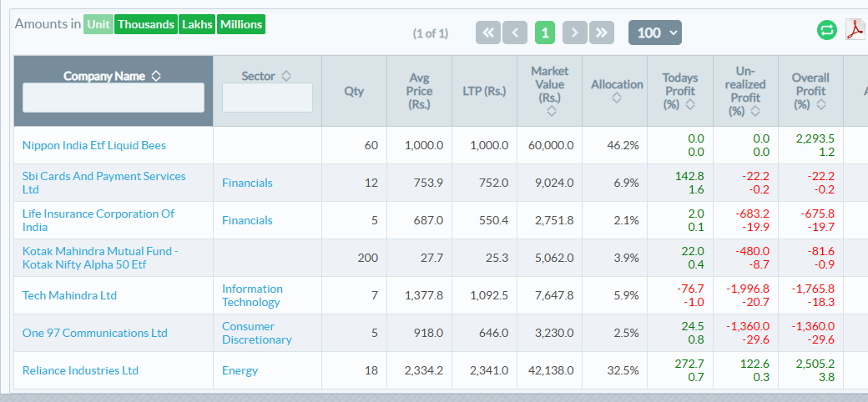Click the green refresh icon

coord(827,30)
